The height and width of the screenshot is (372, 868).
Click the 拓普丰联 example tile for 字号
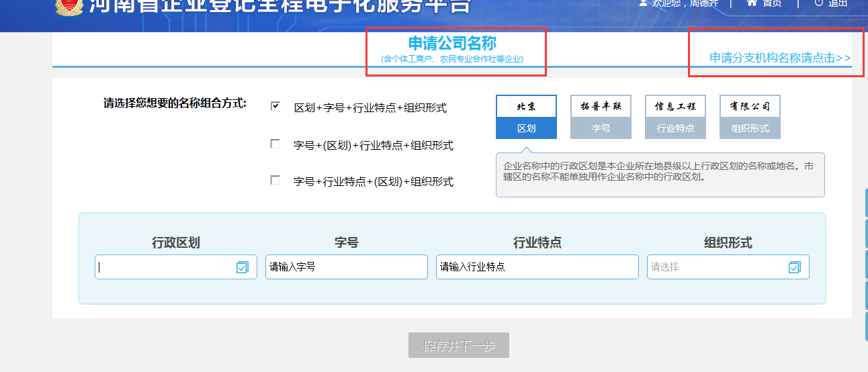tap(601, 107)
